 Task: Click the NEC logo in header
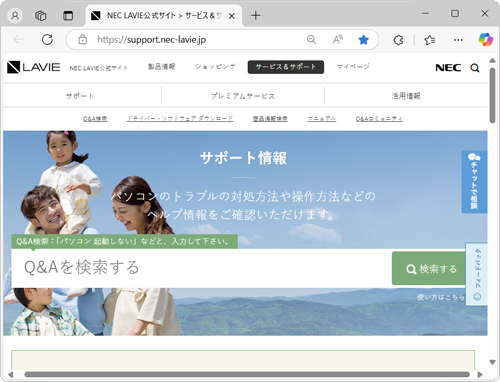coord(448,68)
